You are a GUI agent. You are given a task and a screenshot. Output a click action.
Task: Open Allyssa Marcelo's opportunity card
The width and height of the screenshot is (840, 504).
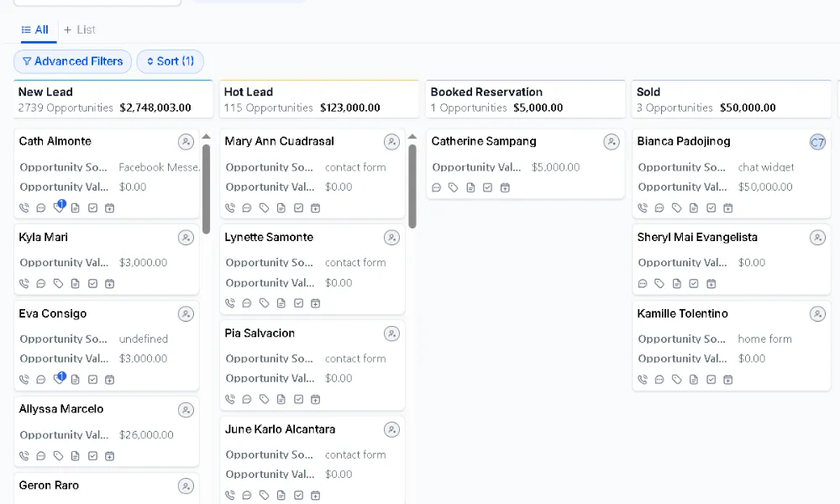pyautogui.click(x=61, y=409)
